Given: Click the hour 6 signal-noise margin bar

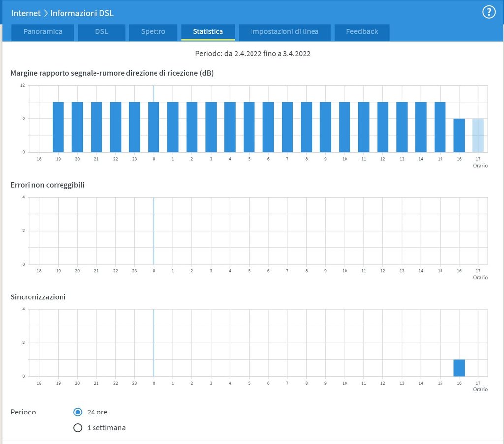Looking at the screenshot, I should pos(268,127).
